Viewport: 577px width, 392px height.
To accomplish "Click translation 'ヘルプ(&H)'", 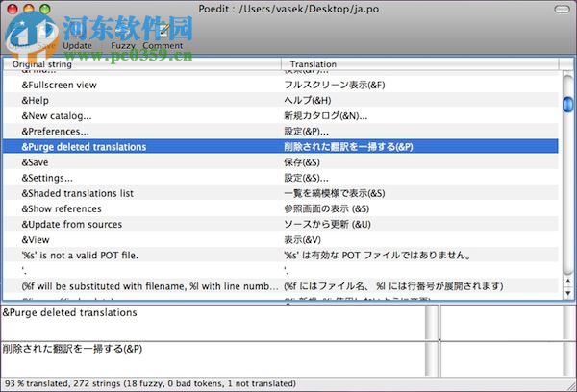I will point(308,100).
